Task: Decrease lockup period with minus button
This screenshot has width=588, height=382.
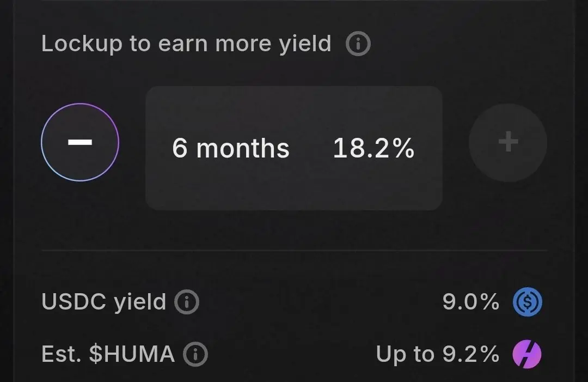Action: click(80, 142)
